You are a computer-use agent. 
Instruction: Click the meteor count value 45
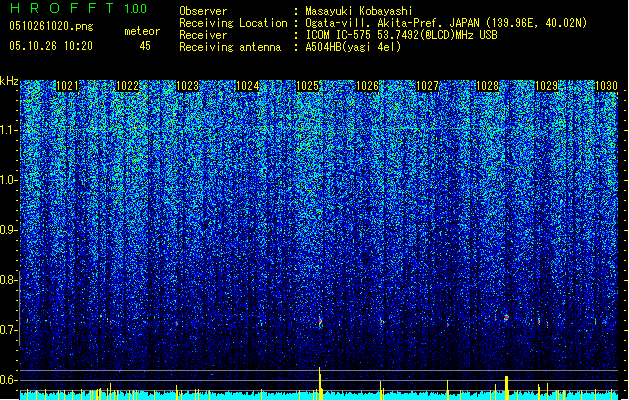[x=145, y=46]
